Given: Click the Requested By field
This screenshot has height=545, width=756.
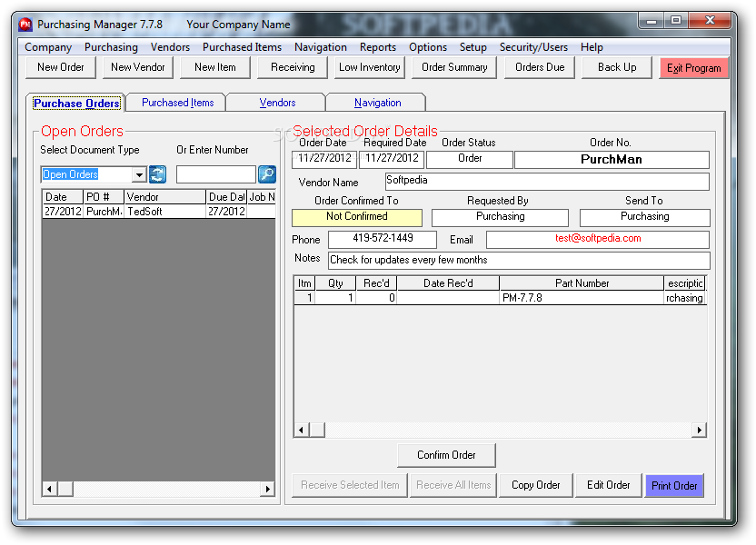Looking at the screenshot, I should click(x=500, y=217).
